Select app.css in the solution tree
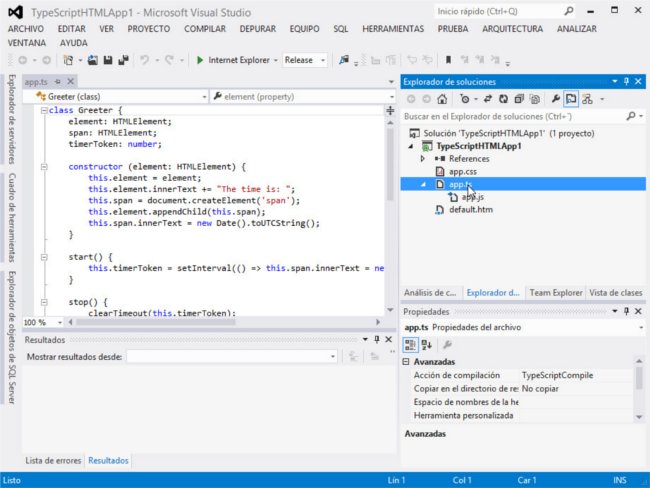650x488 pixels. point(463,171)
